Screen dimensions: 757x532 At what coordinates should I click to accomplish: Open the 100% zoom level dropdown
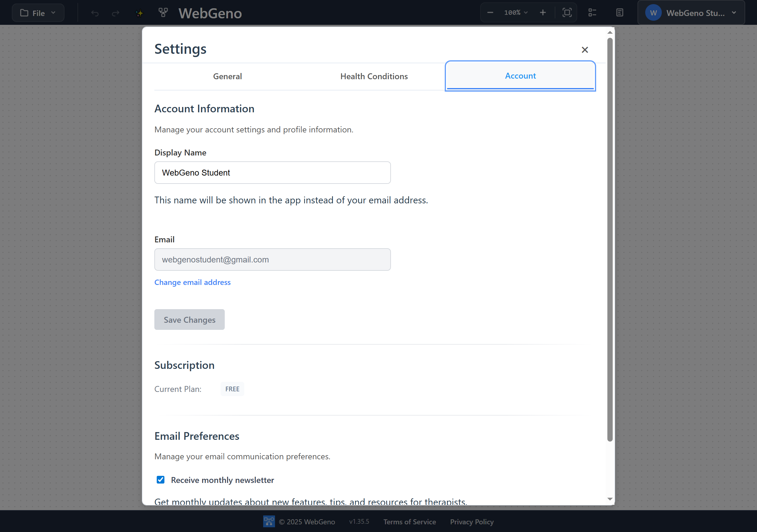(516, 12)
